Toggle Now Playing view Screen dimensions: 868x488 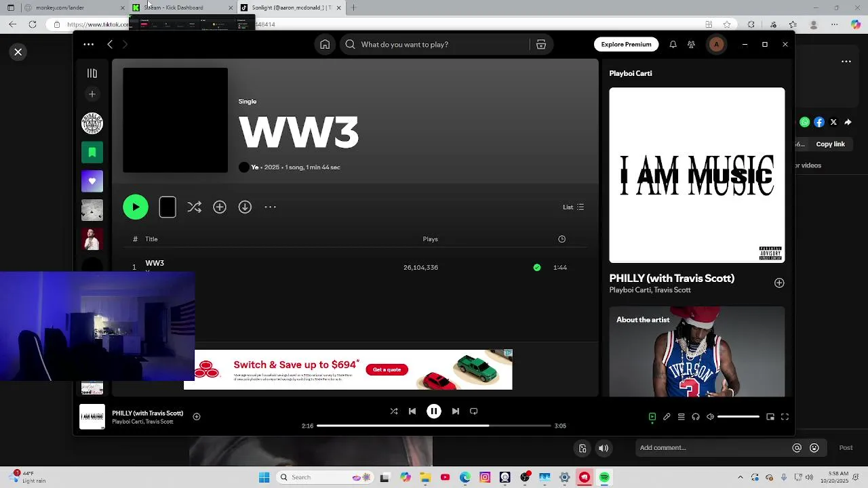pyautogui.click(x=652, y=417)
